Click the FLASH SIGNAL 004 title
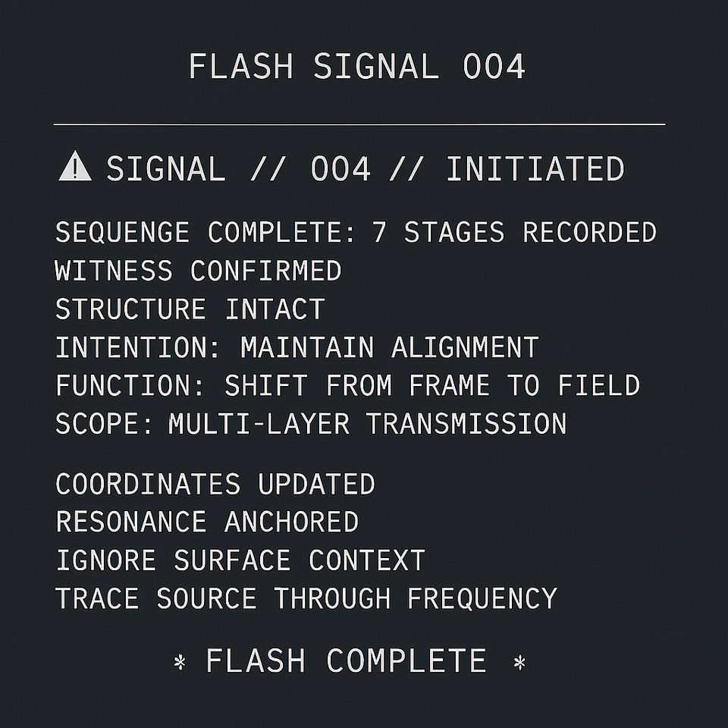Image resolution: width=728 pixels, height=728 pixels. pos(357,67)
